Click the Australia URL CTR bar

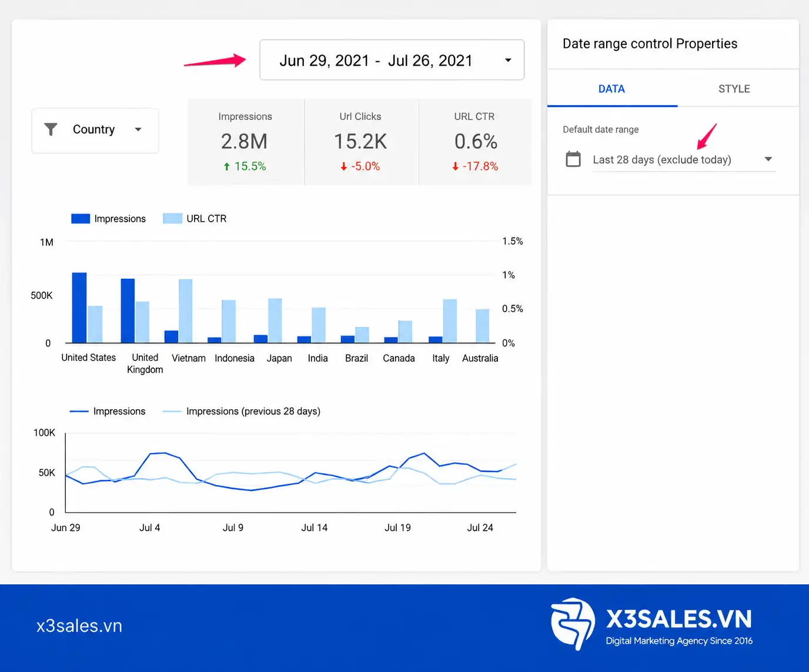pyautogui.click(x=483, y=326)
